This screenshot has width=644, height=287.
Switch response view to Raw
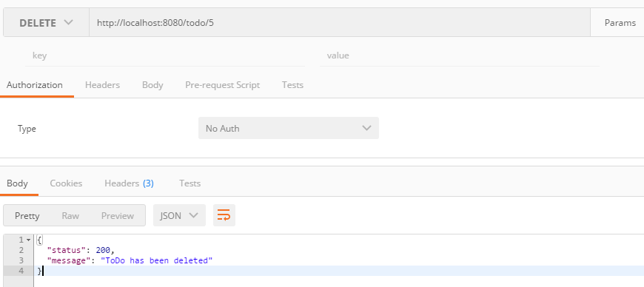[70, 215]
